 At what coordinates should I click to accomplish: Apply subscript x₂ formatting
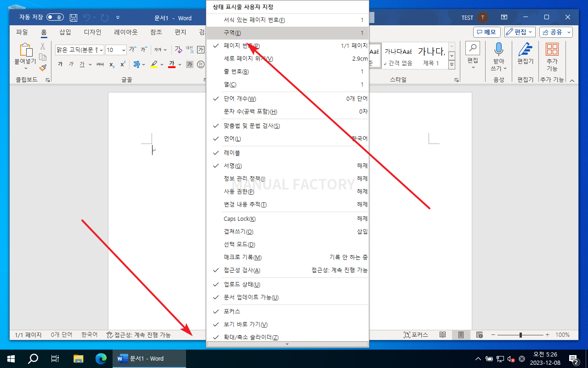112,64
